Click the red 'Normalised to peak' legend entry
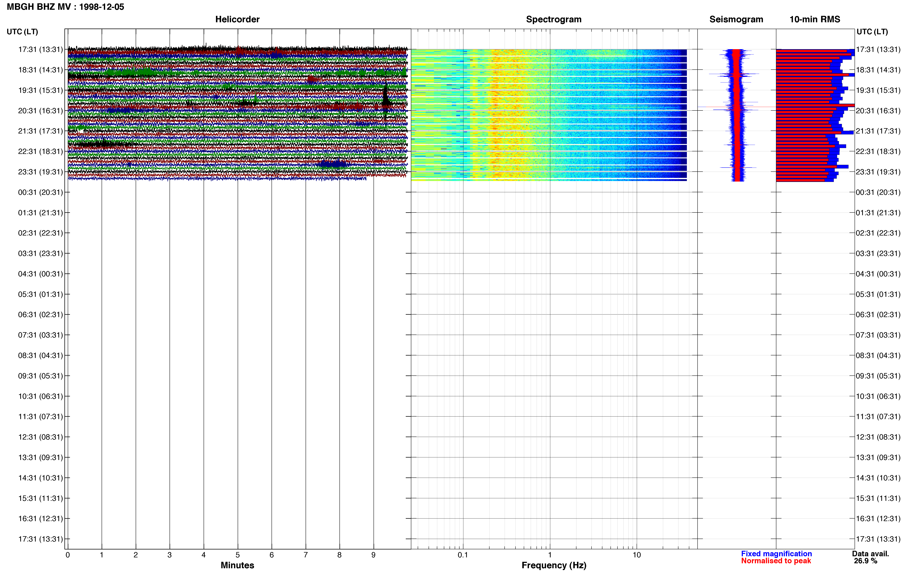924x578 pixels. pos(776,561)
